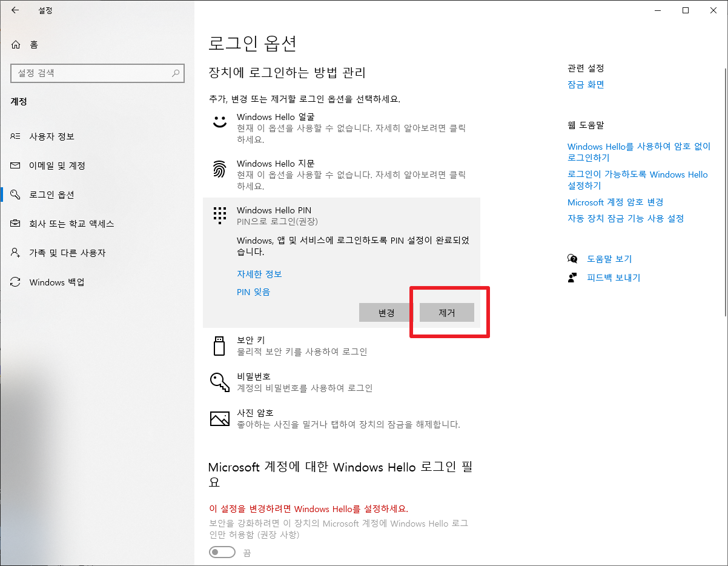Click the '웹 도움말' heading text
The width and height of the screenshot is (728, 566).
pos(586,125)
